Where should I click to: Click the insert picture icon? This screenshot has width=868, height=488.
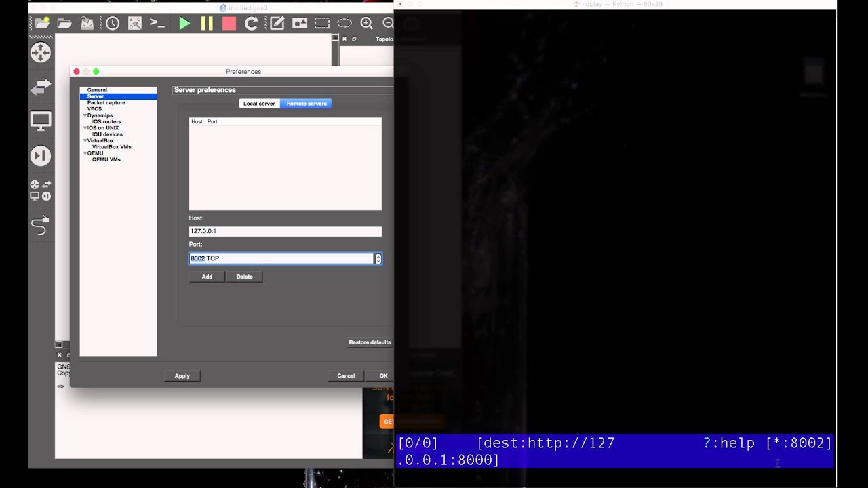click(x=300, y=24)
